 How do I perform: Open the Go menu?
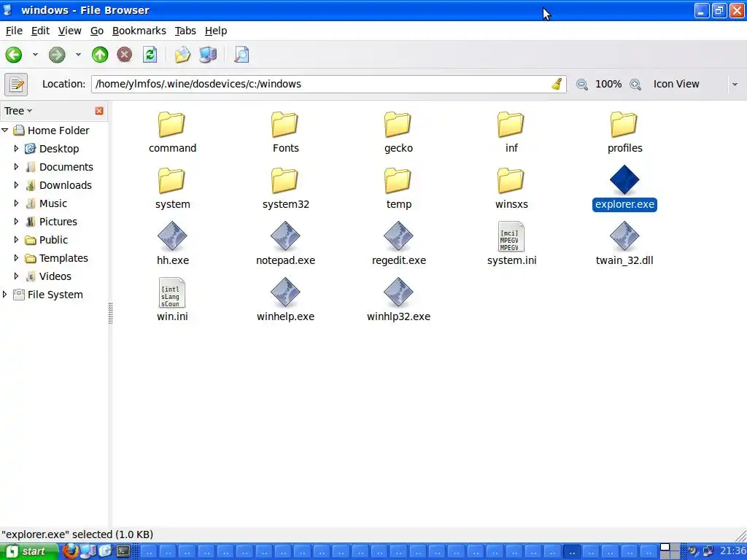(x=97, y=31)
